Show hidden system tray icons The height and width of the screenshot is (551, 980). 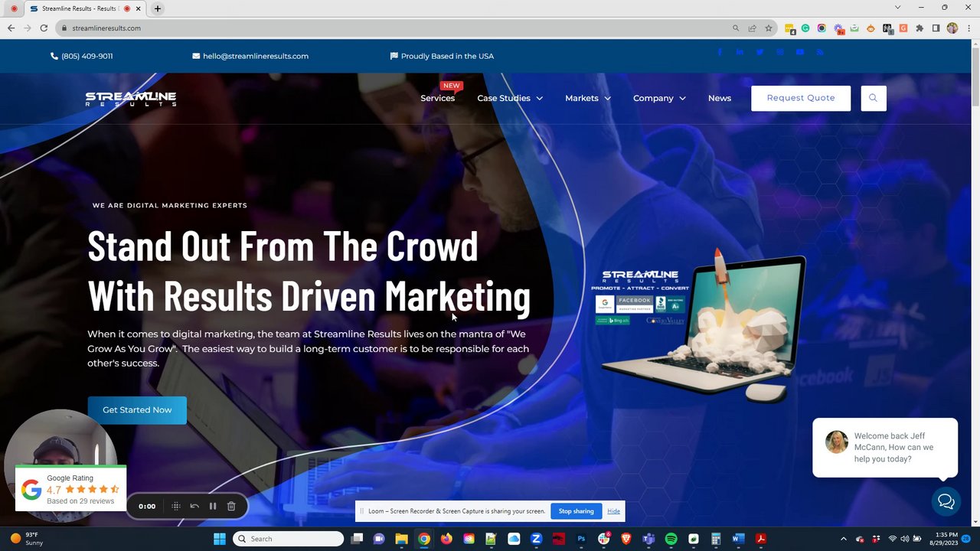(844, 539)
